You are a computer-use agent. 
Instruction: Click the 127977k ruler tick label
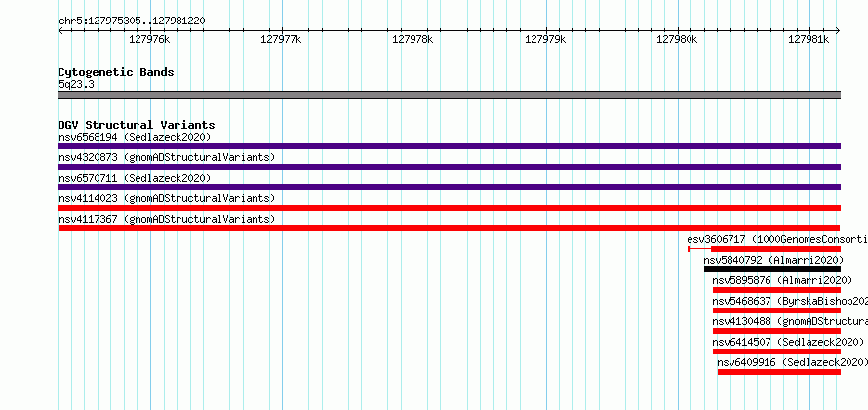point(281,39)
